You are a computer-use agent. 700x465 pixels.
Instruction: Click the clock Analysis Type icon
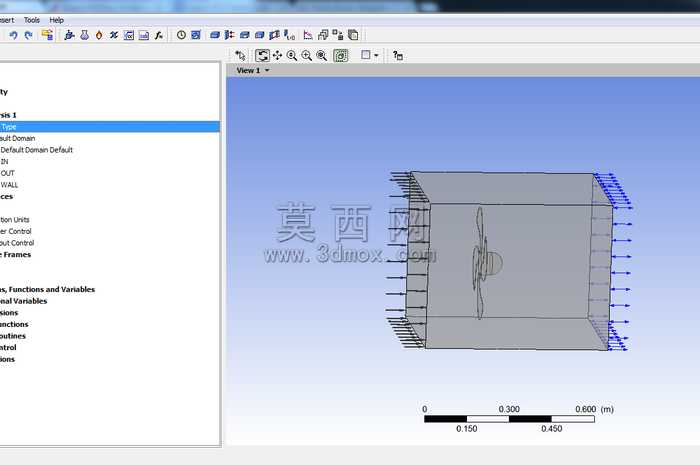[x=181, y=35]
